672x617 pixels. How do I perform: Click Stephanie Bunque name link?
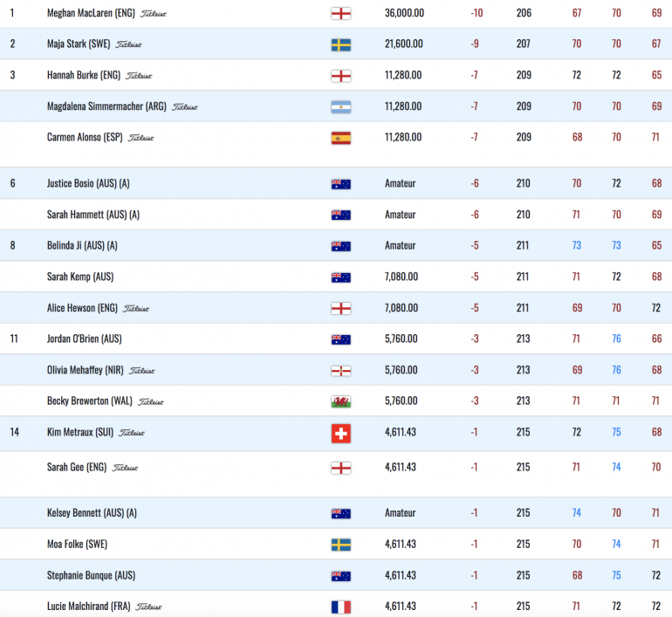click(x=91, y=575)
